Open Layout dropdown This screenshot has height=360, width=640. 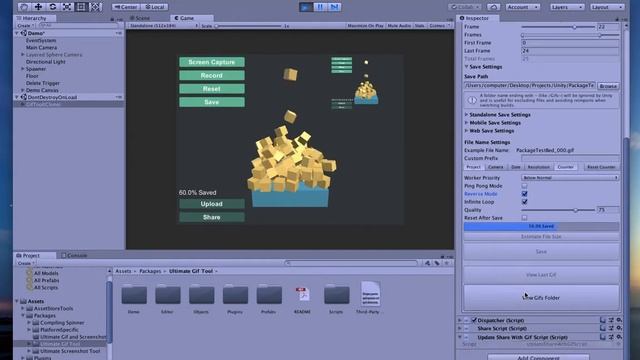pos(607,7)
